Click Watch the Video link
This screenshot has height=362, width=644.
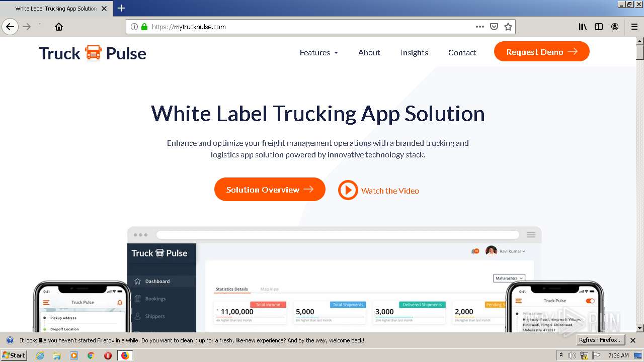click(x=390, y=191)
